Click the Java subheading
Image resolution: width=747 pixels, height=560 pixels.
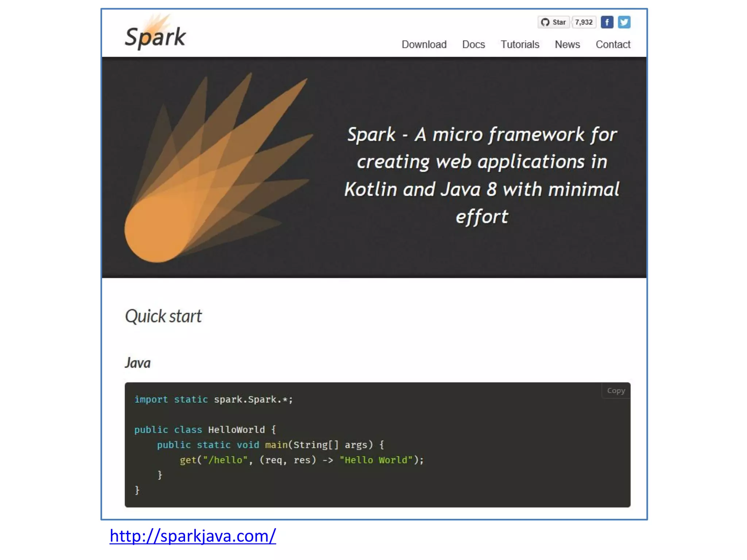[138, 363]
